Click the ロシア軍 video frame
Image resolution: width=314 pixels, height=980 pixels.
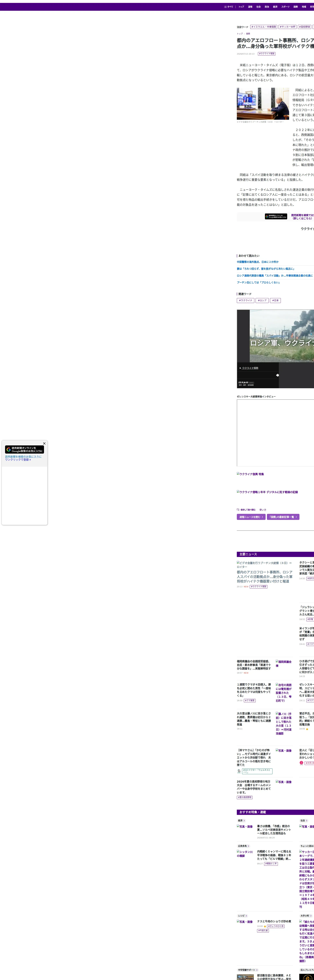[282, 336]
